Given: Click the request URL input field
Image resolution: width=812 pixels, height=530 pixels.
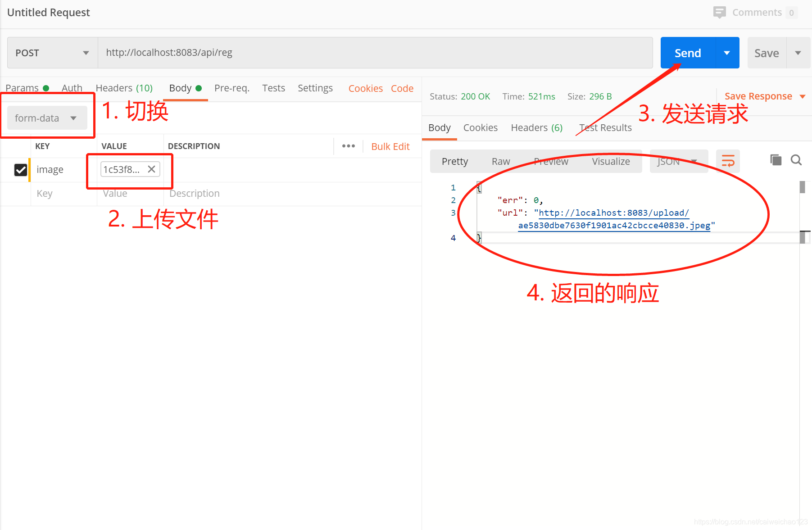Looking at the screenshot, I should tap(375, 53).
